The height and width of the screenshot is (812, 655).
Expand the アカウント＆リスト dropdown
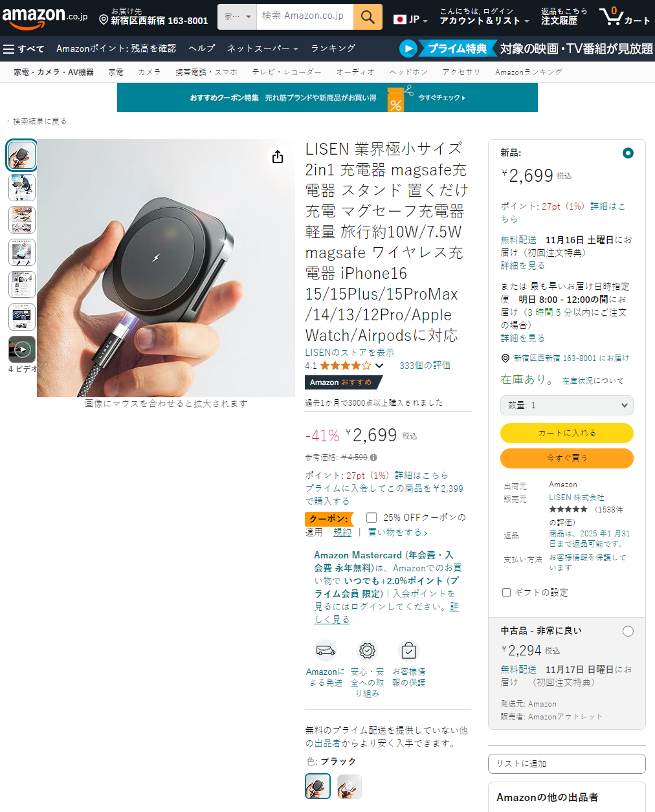[x=484, y=21]
